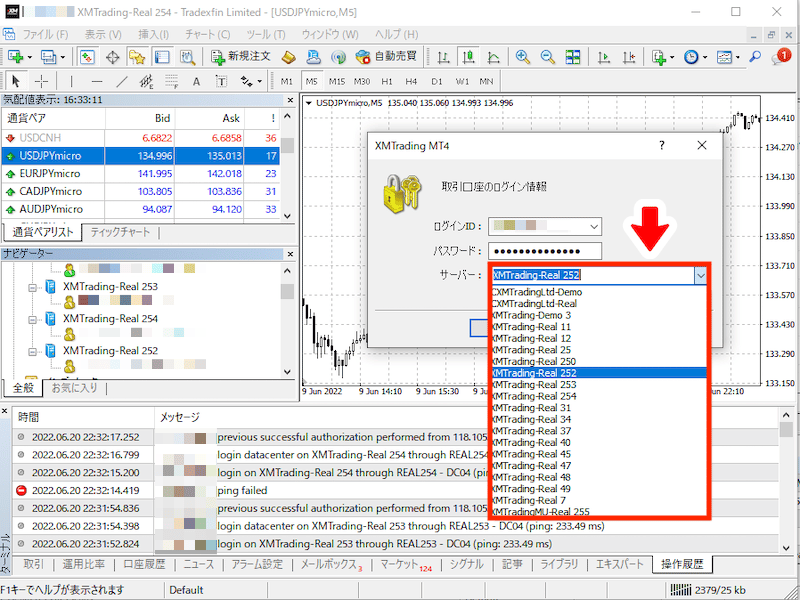Viewport: 800px width, 600px height.
Task: Open the ログインID dropdown arrow
Action: [x=594, y=227]
